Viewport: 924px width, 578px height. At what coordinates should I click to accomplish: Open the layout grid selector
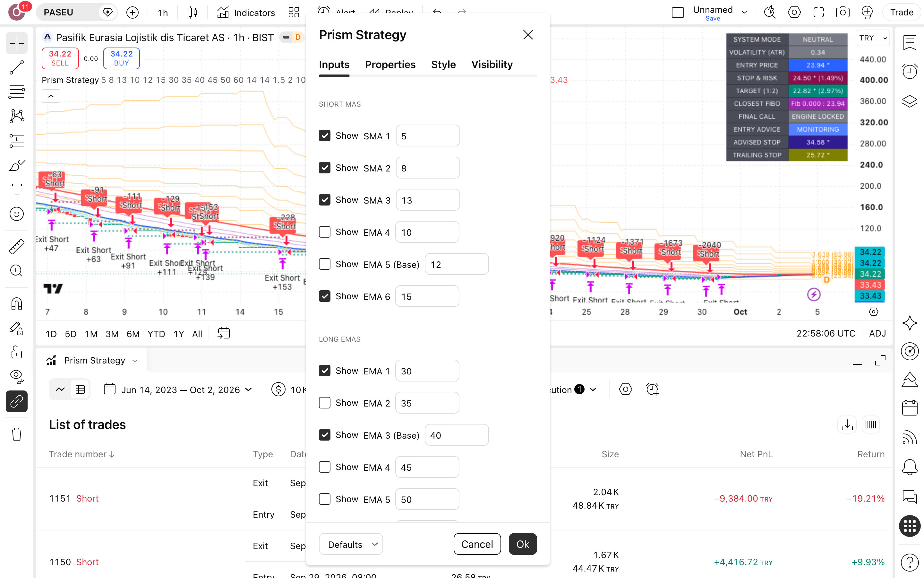[x=294, y=13]
